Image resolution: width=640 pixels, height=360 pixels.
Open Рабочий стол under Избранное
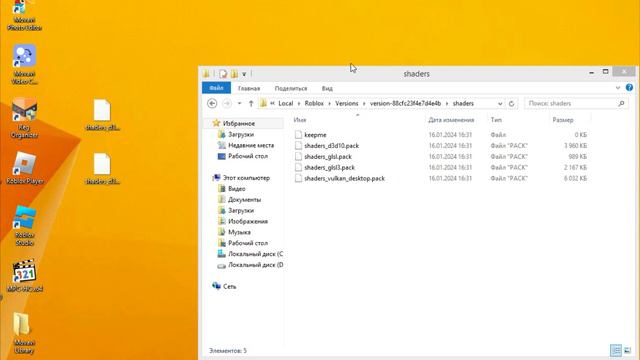pyautogui.click(x=248, y=156)
